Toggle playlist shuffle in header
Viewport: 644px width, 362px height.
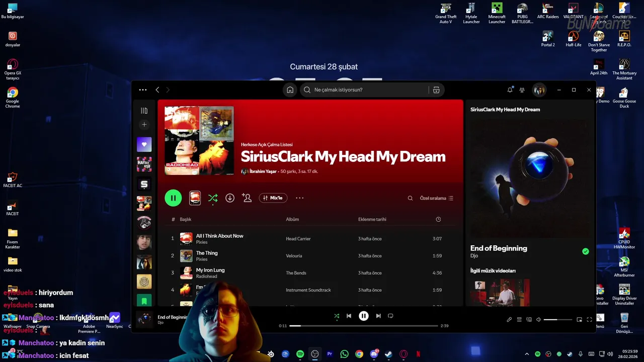click(x=213, y=198)
